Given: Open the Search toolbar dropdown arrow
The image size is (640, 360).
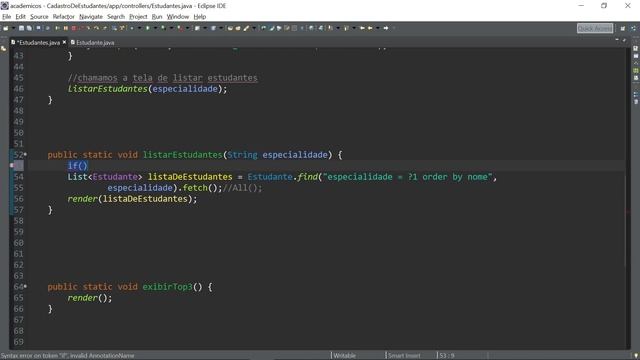Looking at the screenshot, I should [x=254, y=28].
